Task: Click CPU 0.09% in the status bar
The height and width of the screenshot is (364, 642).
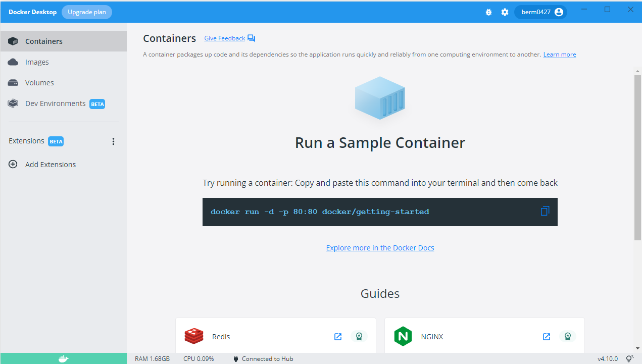Action: pyautogui.click(x=199, y=359)
